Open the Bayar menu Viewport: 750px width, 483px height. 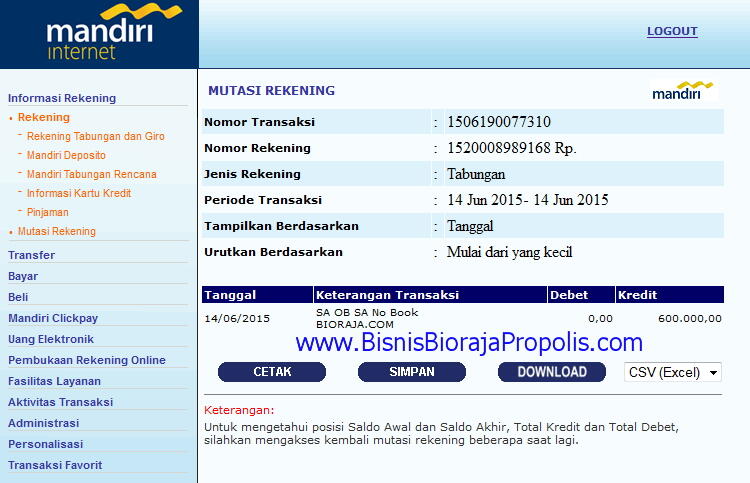(x=23, y=276)
